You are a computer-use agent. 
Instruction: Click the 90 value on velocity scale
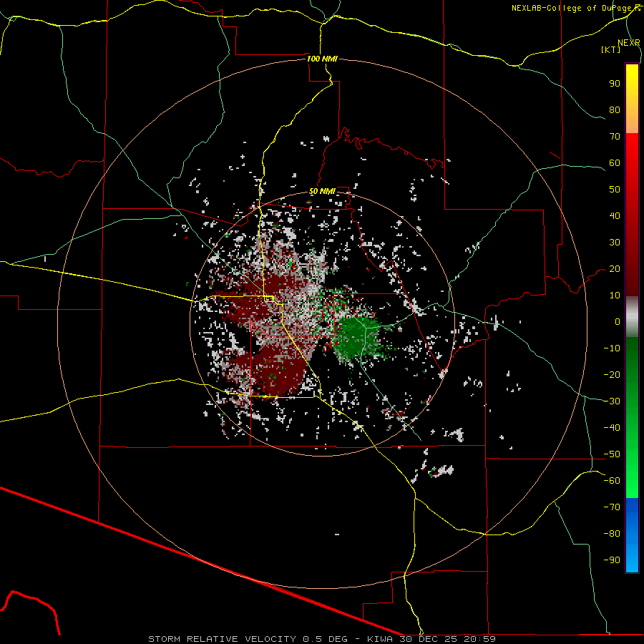[x=615, y=84]
